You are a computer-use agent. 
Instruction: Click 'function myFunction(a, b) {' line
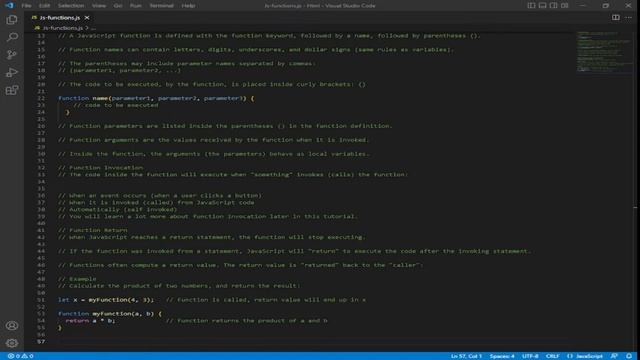click(x=110, y=313)
